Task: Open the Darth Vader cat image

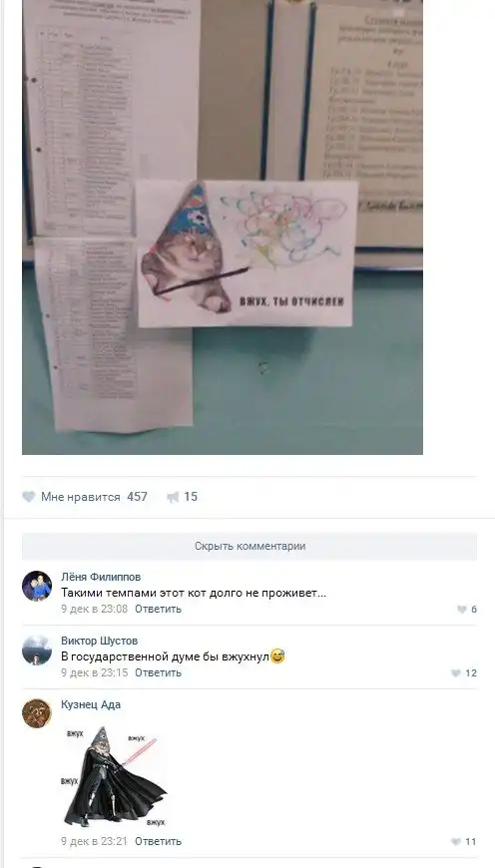Action: [114, 776]
